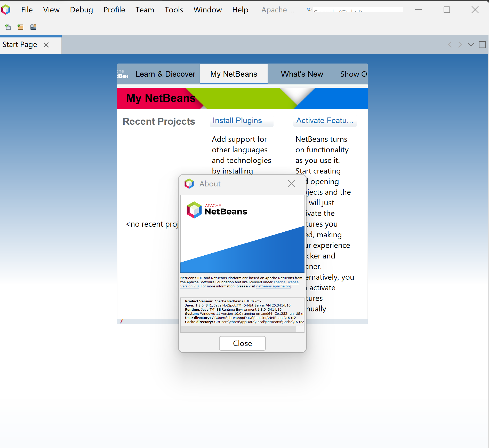The image size is (489, 448).
Task: Select the My NetBeans tab
Action: coord(234,74)
